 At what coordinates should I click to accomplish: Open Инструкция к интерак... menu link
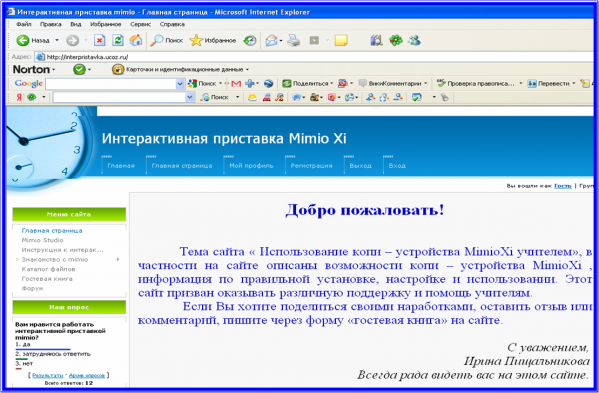point(63,250)
